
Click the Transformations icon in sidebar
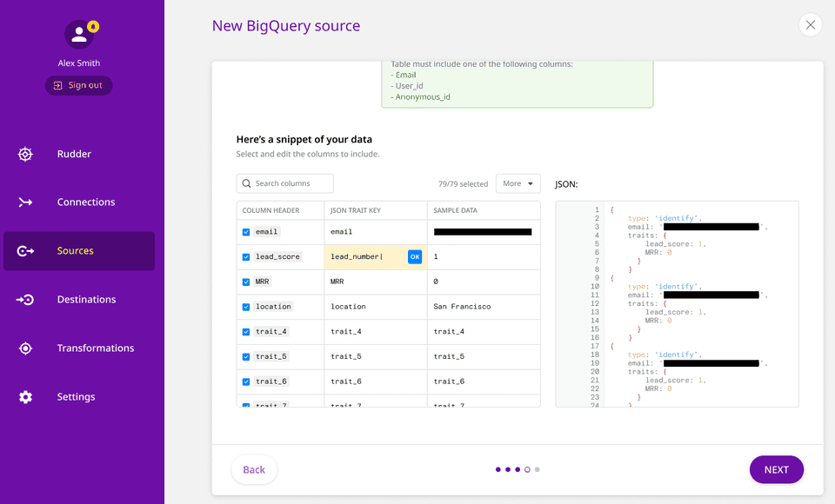coord(25,348)
